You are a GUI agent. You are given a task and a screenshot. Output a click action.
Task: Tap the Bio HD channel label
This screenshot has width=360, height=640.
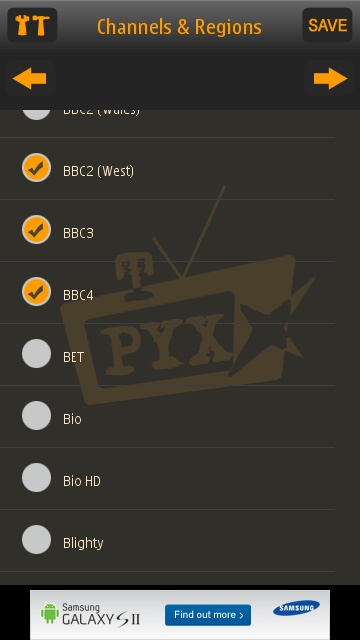click(82, 481)
